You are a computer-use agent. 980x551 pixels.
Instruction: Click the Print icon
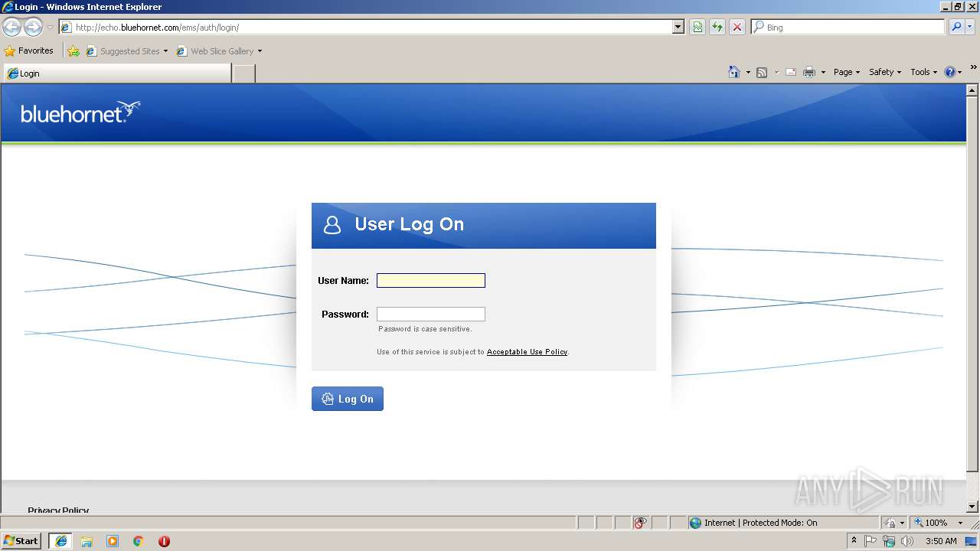(x=809, y=72)
